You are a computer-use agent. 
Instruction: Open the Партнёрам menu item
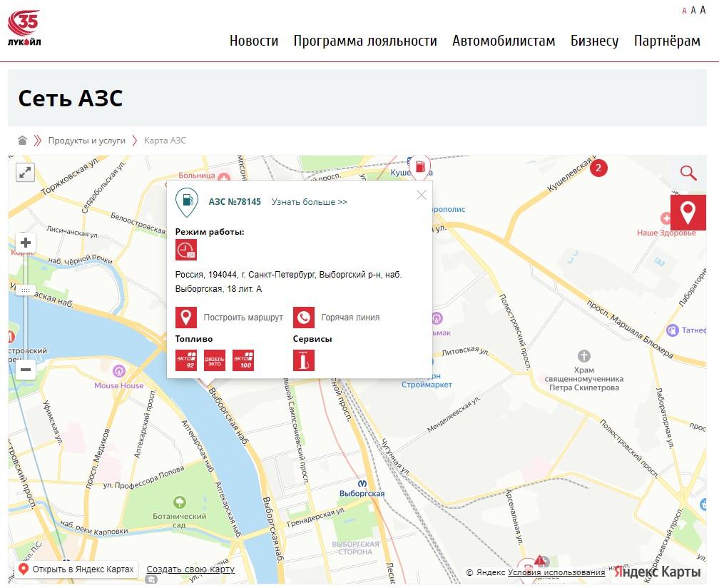667,41
